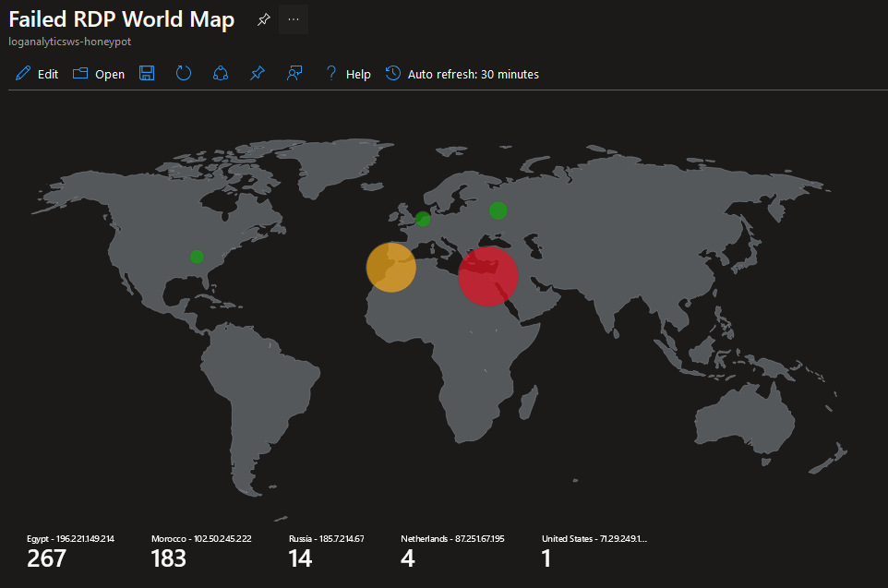Click the feedback person icon
Screen dimensions: 888x588
(x=294, y=73)
